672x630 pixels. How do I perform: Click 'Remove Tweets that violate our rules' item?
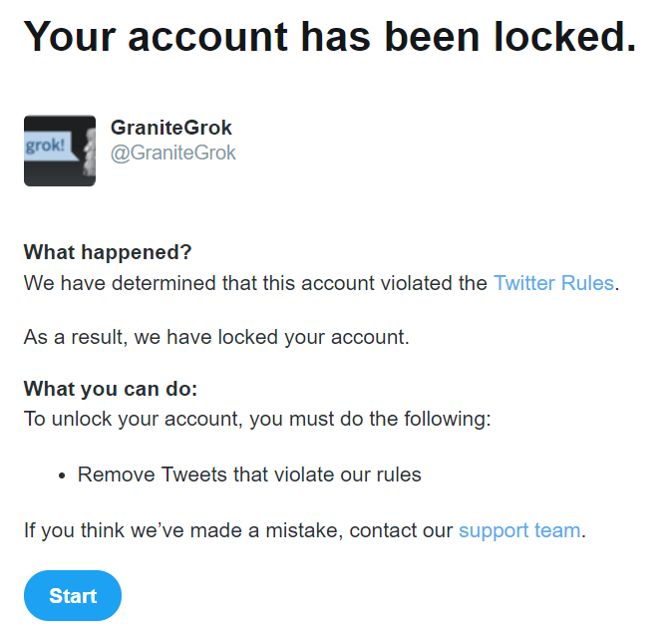point(249,474)
